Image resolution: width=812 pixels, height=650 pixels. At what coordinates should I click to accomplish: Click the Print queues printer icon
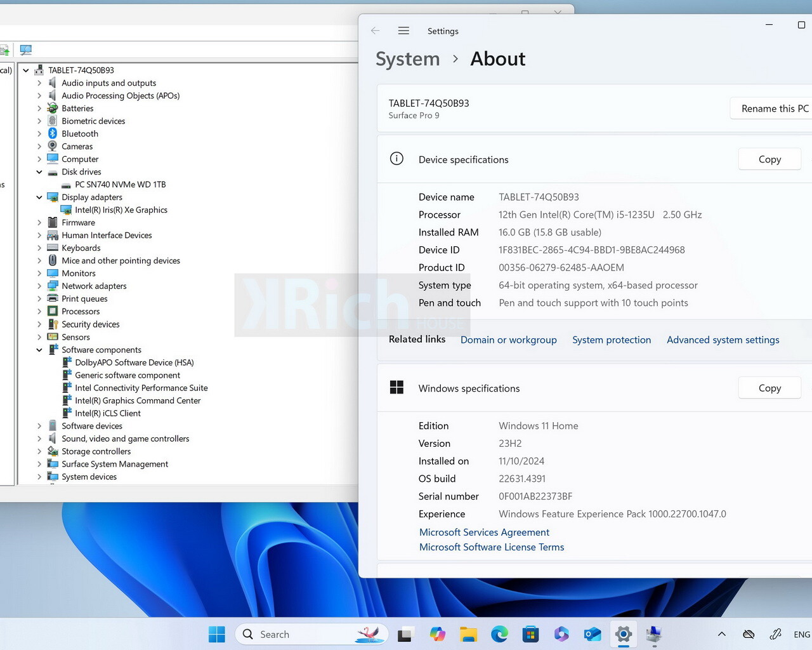(x=53, y=298)
